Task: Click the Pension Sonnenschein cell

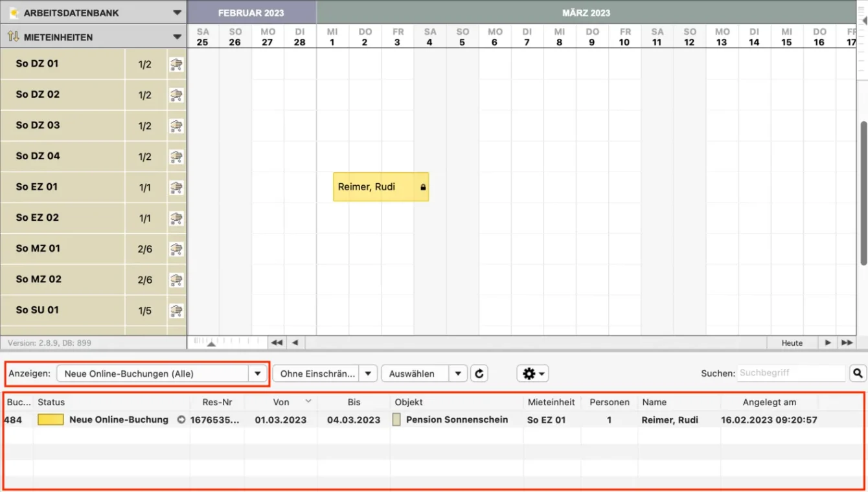Action: pos(457,419)
